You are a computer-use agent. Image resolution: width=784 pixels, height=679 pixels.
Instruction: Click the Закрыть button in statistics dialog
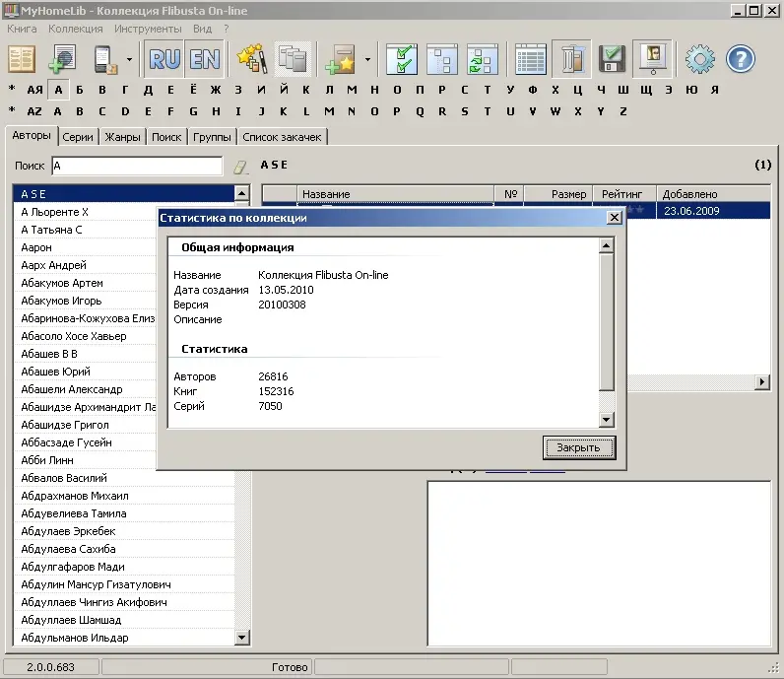pos(579,447)
